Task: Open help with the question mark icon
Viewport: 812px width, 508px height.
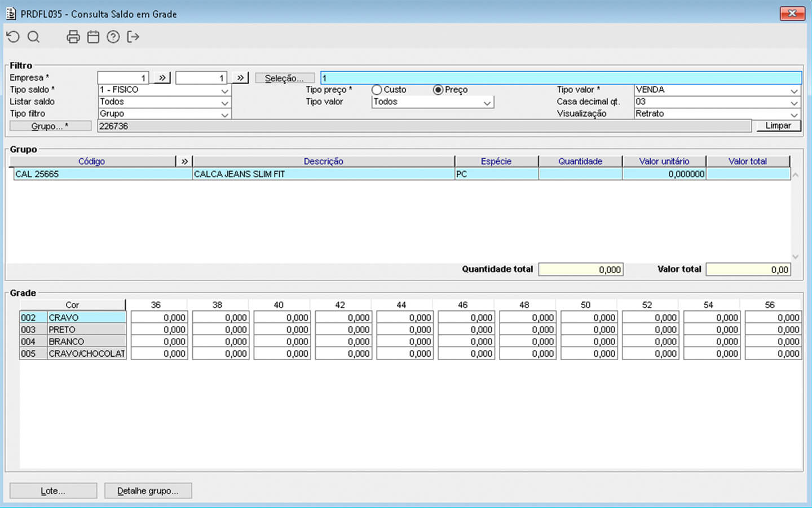Action: (113, 37)
